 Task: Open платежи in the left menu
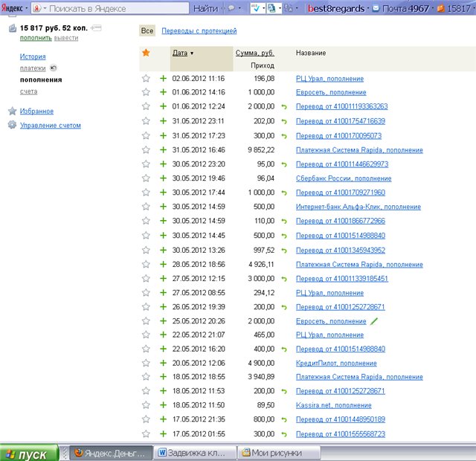coord(33,68)
